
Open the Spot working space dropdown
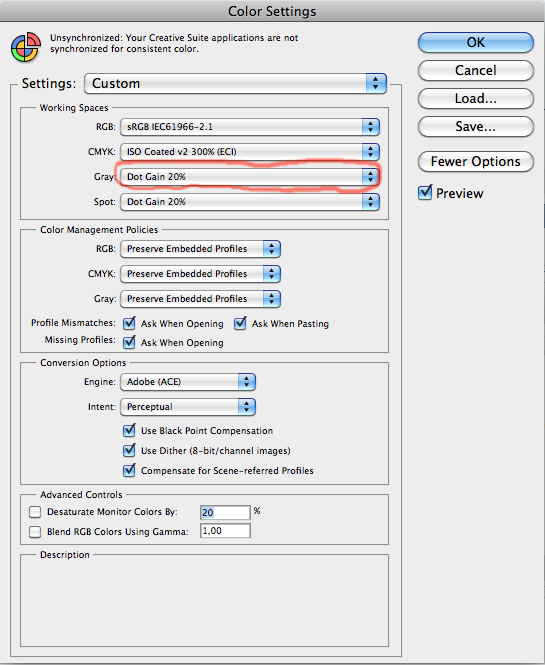[250, 202]
